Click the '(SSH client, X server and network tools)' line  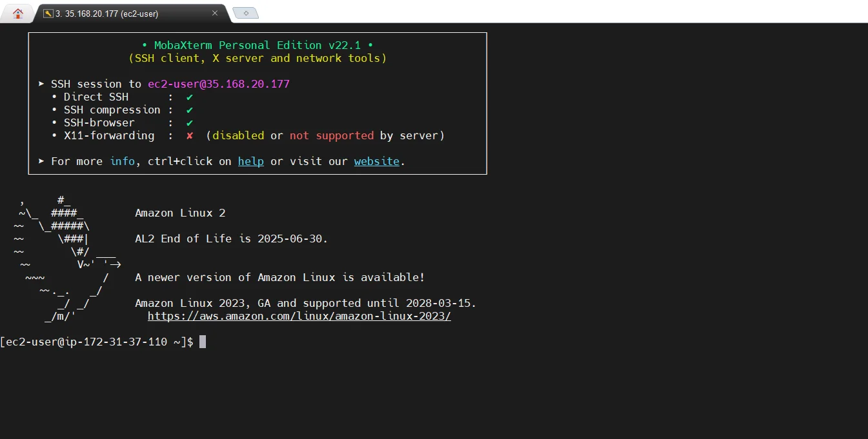257,58
